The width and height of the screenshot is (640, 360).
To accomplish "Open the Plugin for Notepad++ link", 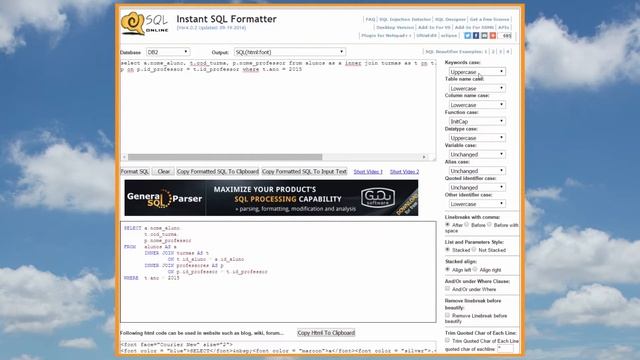I will [x=386, y=36].
